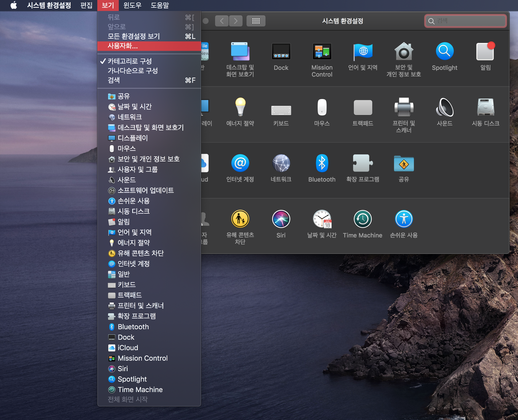The image size is (518, 420).
Task: Click the show all grid button
Action: pyautogui.click(x=256, y=21)
